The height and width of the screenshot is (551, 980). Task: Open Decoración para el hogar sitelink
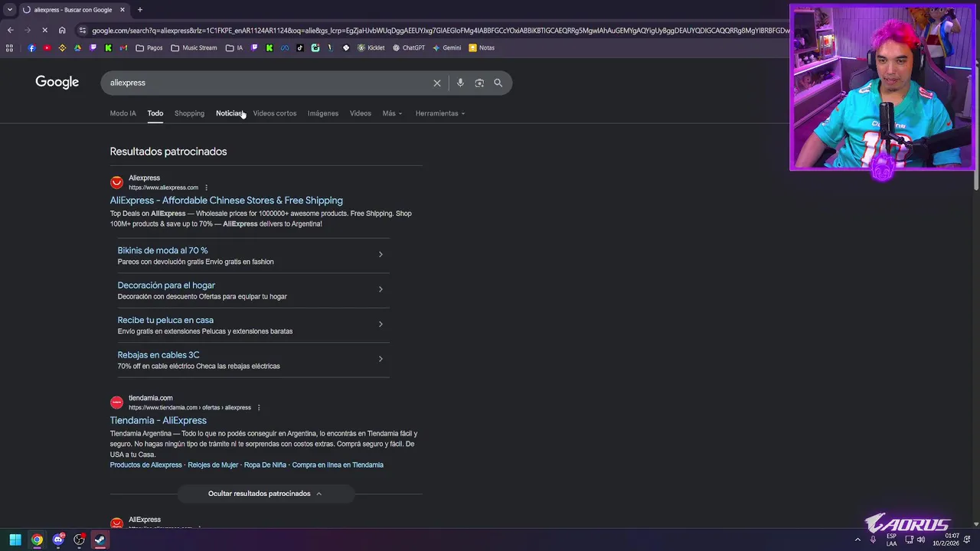click(166, 285)
